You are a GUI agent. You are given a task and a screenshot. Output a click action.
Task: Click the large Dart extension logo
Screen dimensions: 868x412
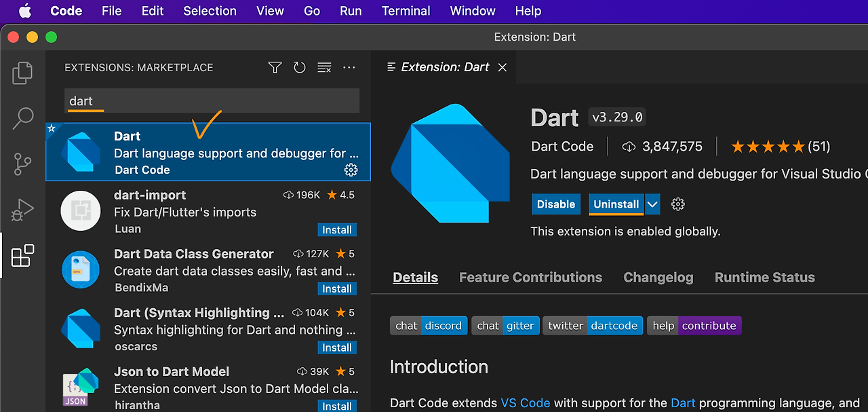(450, 163)
